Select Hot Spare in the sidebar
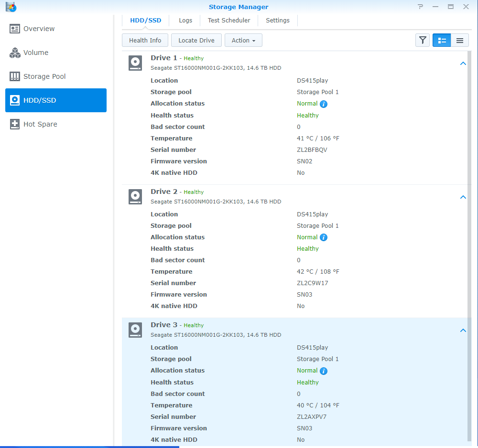 pos(39,124)
